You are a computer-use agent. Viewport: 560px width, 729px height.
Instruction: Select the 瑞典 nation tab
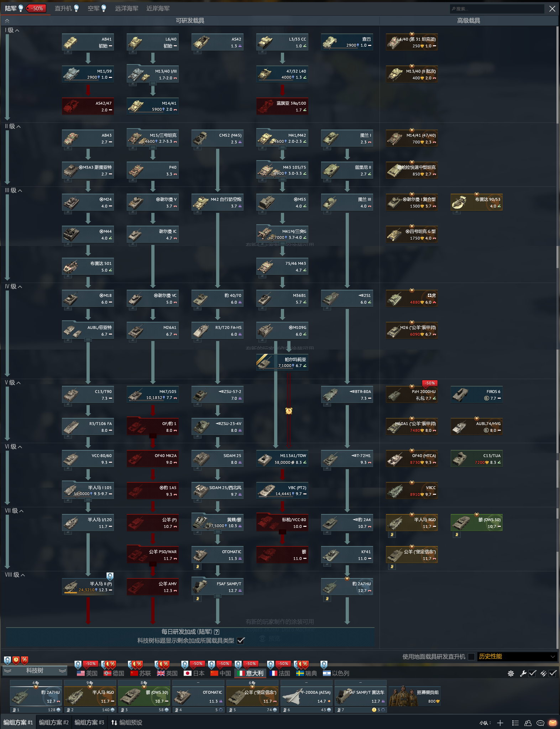307,673
